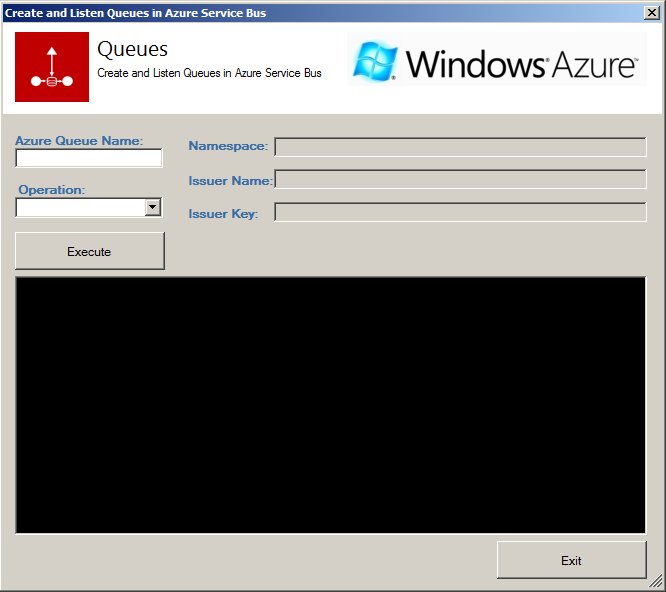Click into the Namespace field
The image size is (666, 592).
[x=460, y=147]
